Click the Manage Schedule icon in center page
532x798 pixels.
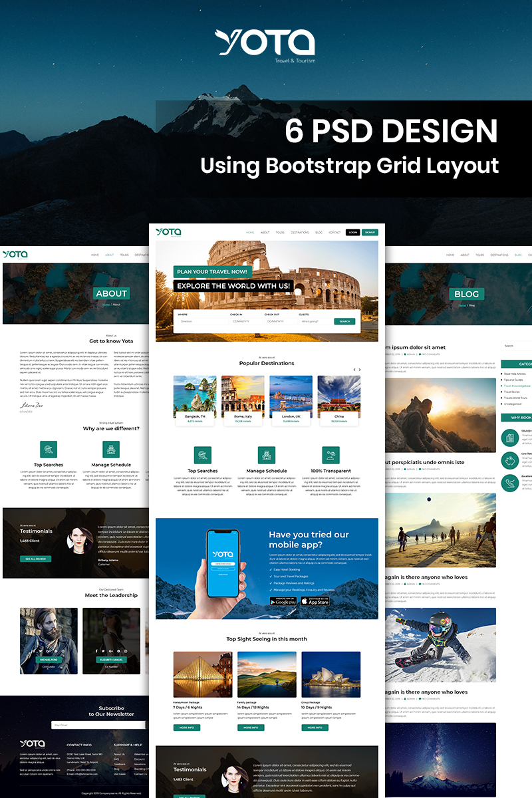[x=267, y=455]
